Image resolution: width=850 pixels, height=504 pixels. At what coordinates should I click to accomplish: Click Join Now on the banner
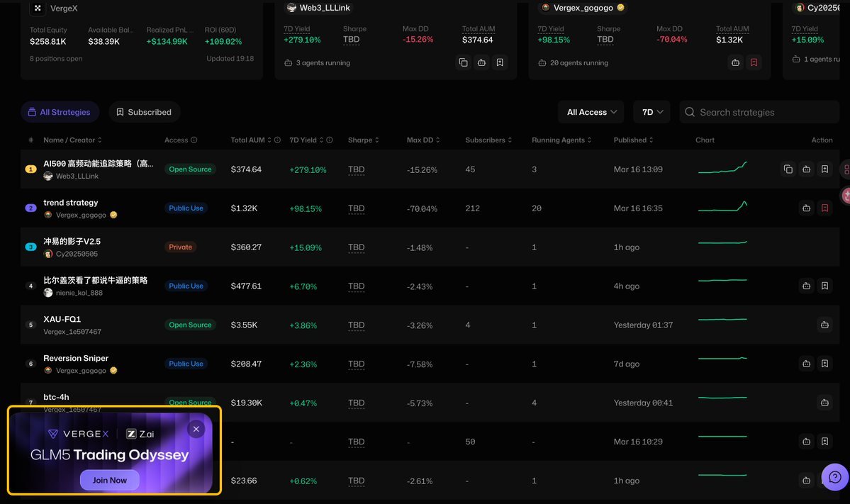109,480
